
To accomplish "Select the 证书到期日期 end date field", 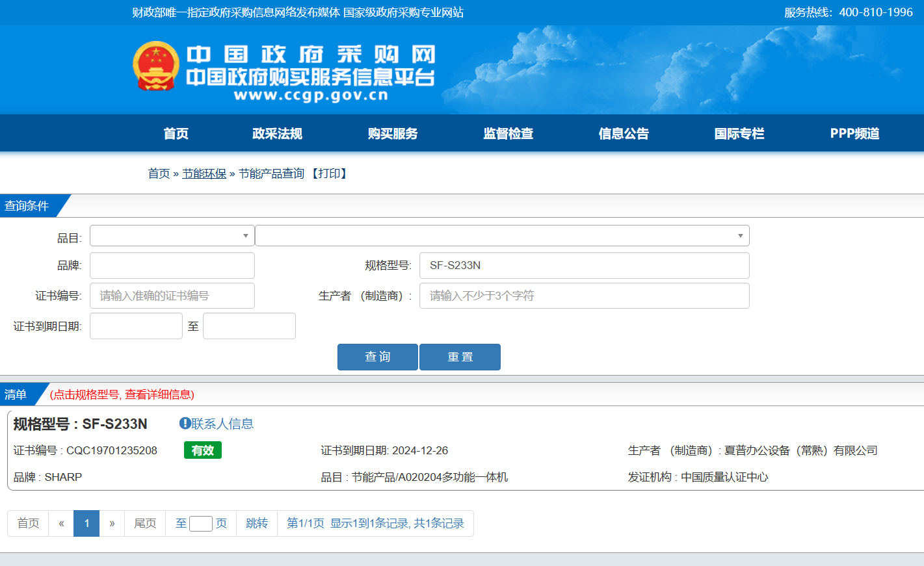I will [249, 326].
